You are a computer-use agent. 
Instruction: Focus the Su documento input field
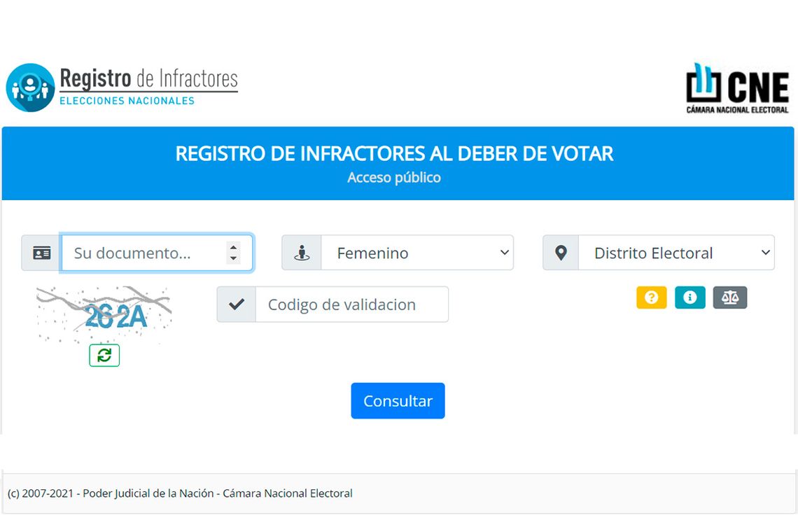(x=143, y=253)
